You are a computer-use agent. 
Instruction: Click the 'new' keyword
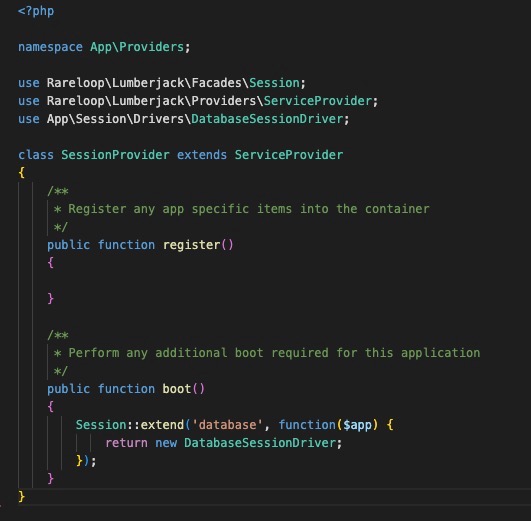[166, 443]
